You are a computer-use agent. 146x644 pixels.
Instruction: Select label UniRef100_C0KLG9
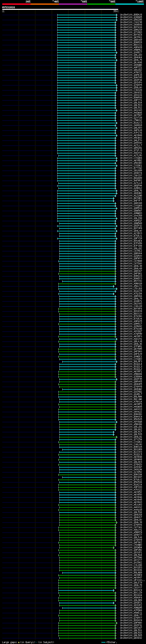(x=131, y=306)
